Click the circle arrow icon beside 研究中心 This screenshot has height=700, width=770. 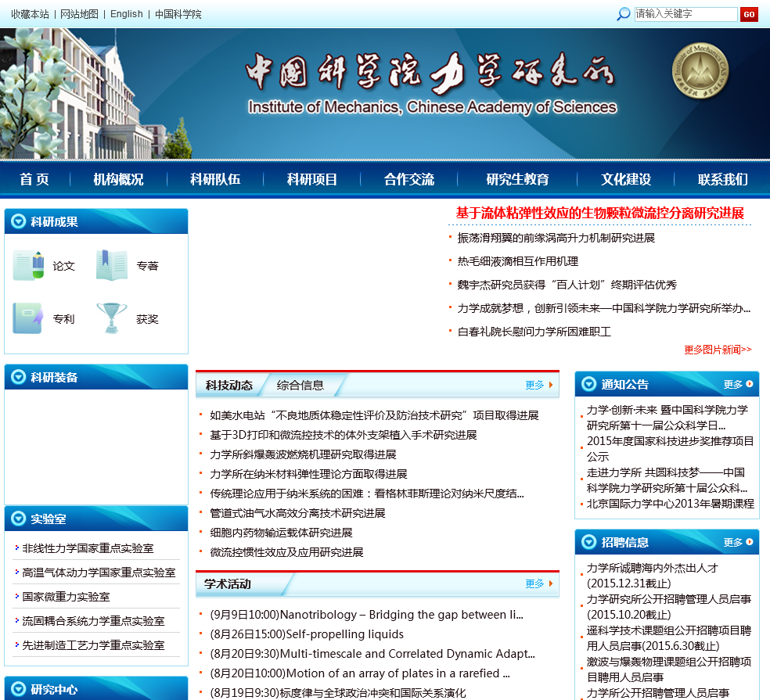[19, 689]
